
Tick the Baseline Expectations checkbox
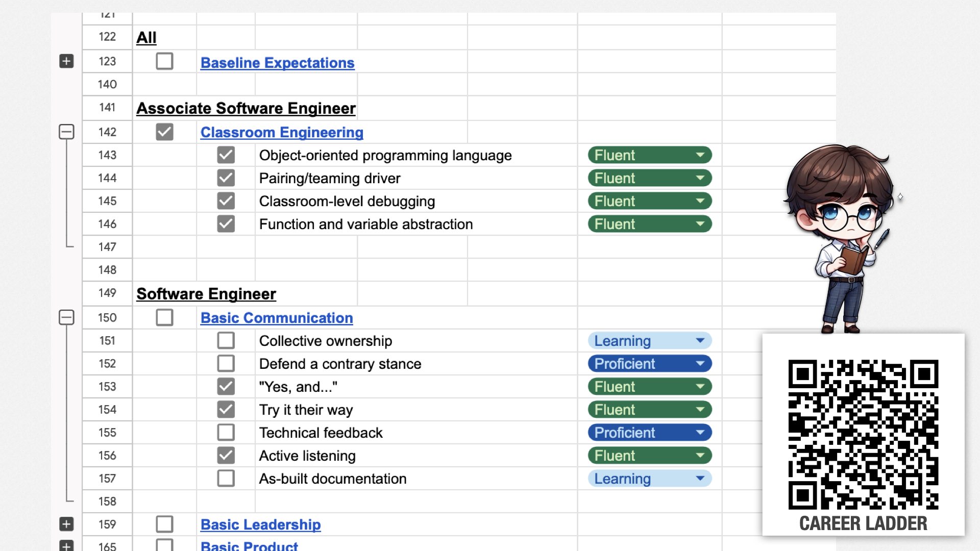point(164,61)
